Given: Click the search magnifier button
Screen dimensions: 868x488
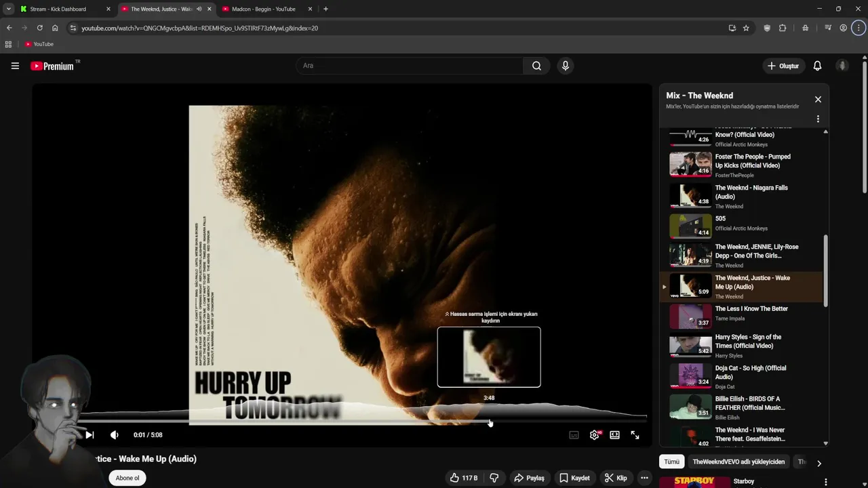Looking at the screenshot, I should tap(536, 66).
